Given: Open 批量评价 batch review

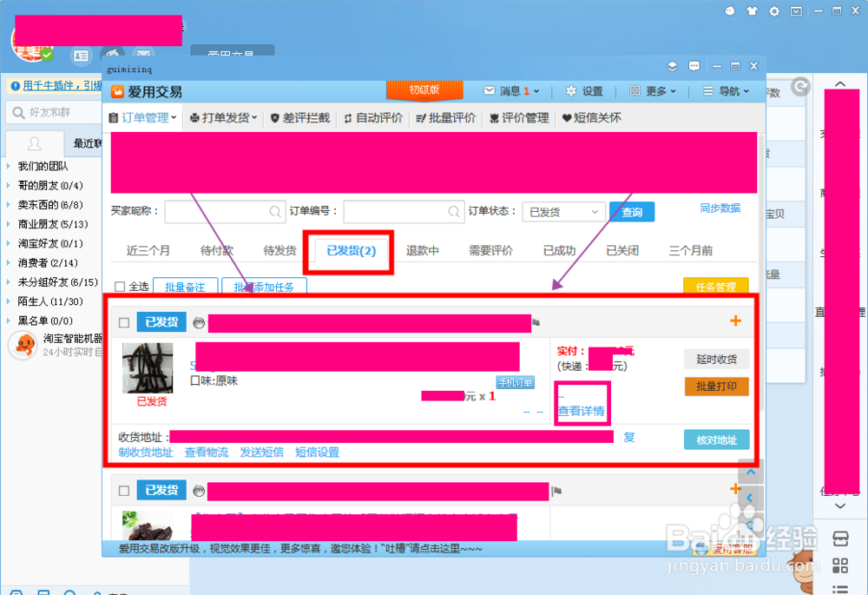Looking at the screenshot, I should (x=444, y=118).
